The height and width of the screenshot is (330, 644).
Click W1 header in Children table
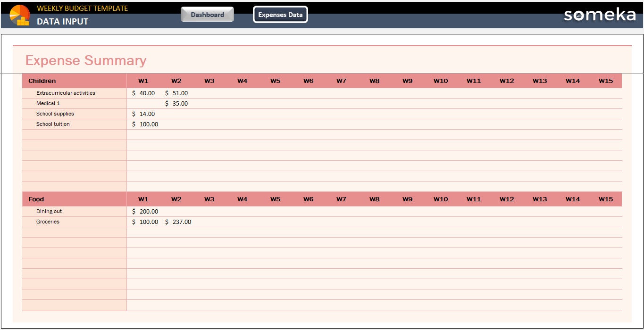143,81
